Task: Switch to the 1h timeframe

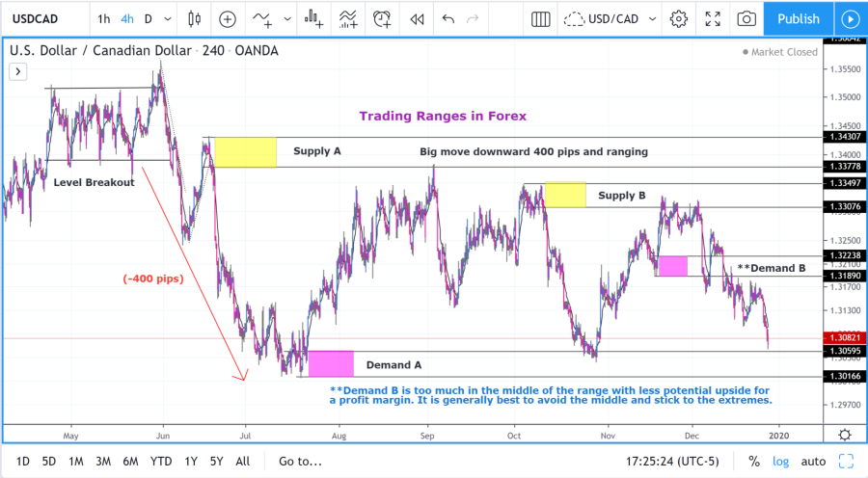Action: [x=103, y=18]
